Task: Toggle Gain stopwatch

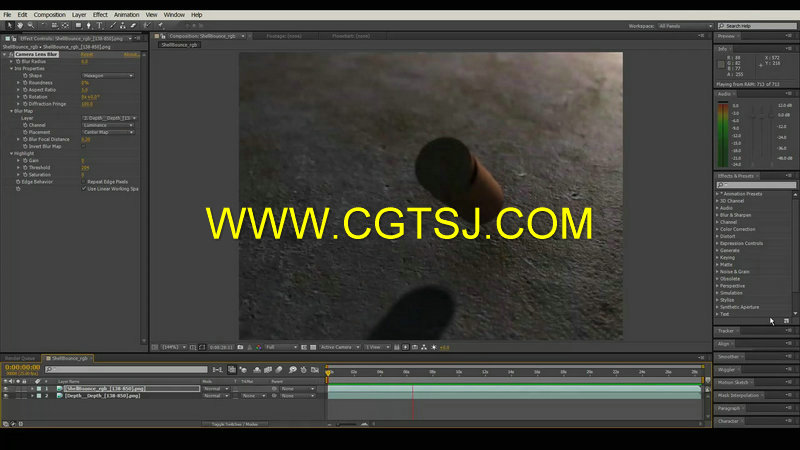Action: pos(25,160)
